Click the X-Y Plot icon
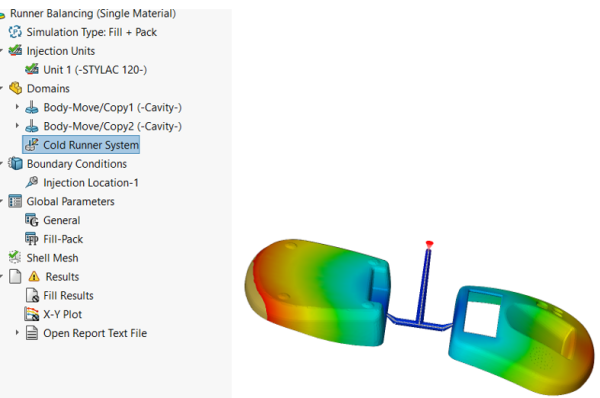Viewport: 600px width, 398px height. 32,314
